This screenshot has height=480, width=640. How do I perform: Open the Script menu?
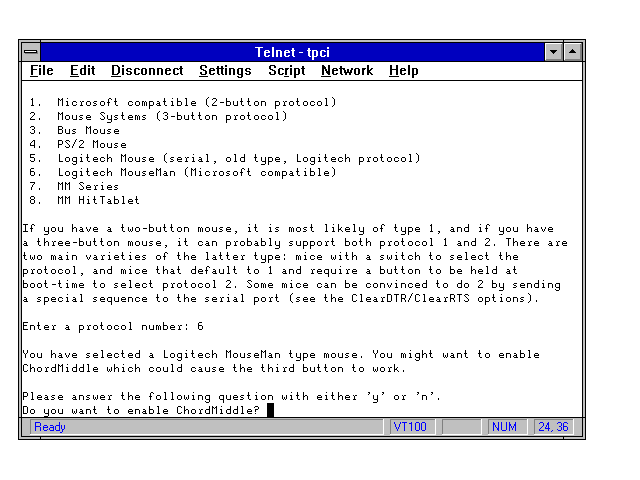[286, 71]
